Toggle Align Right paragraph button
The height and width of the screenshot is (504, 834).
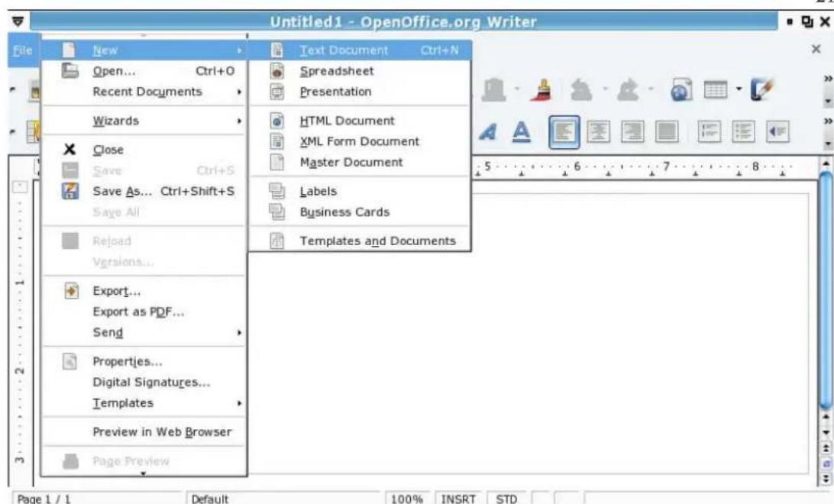click(632, 132)
